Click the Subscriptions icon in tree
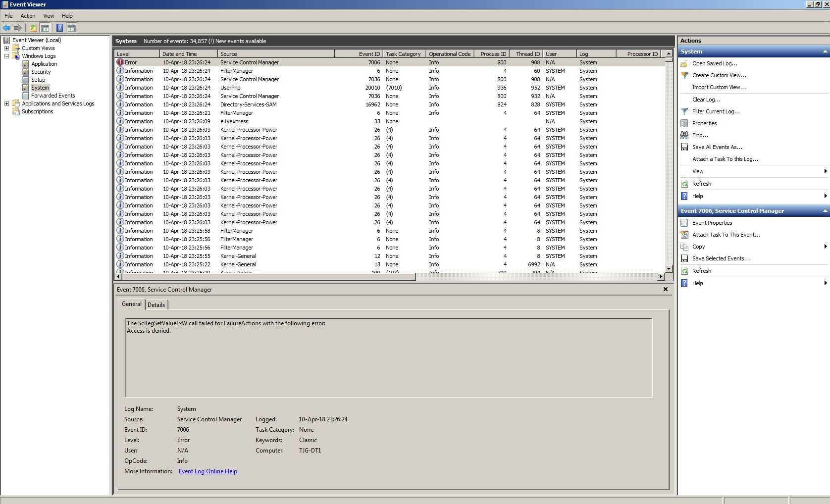 point(16,111)
